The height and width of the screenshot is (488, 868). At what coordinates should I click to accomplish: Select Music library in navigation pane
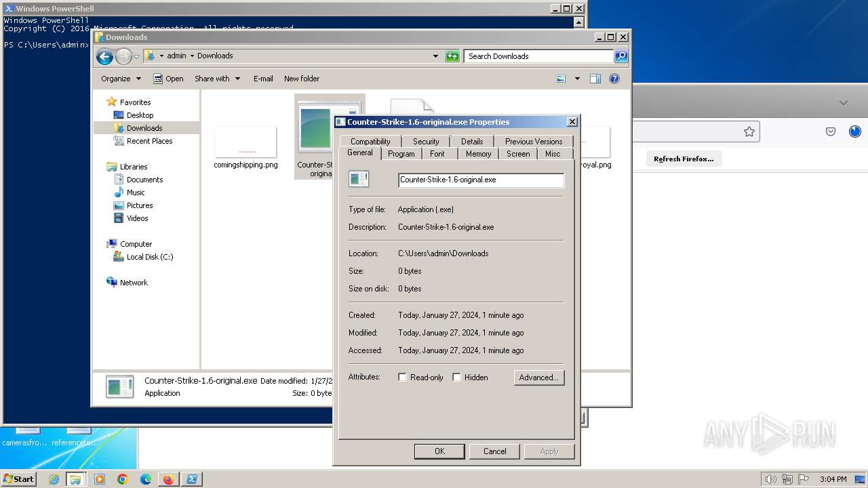point(136,192)
